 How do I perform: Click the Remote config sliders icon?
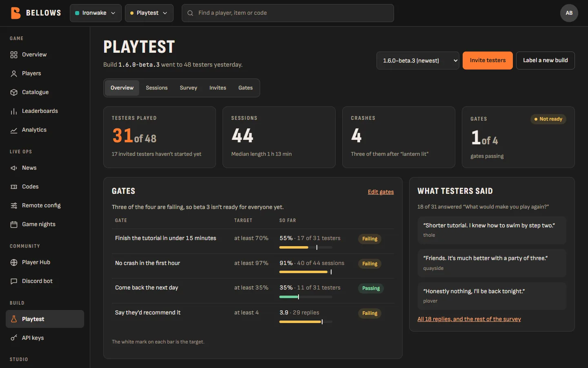click(14, 206)
